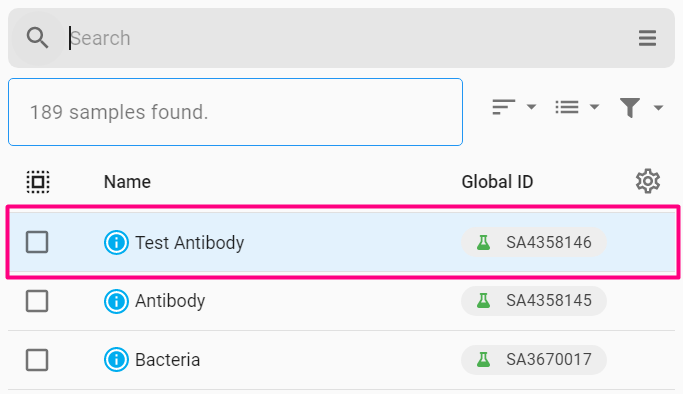This screenshot has width=683, height=394.
Task: Select the Bacteria row checkbox
Action: (x=37, y=360)
